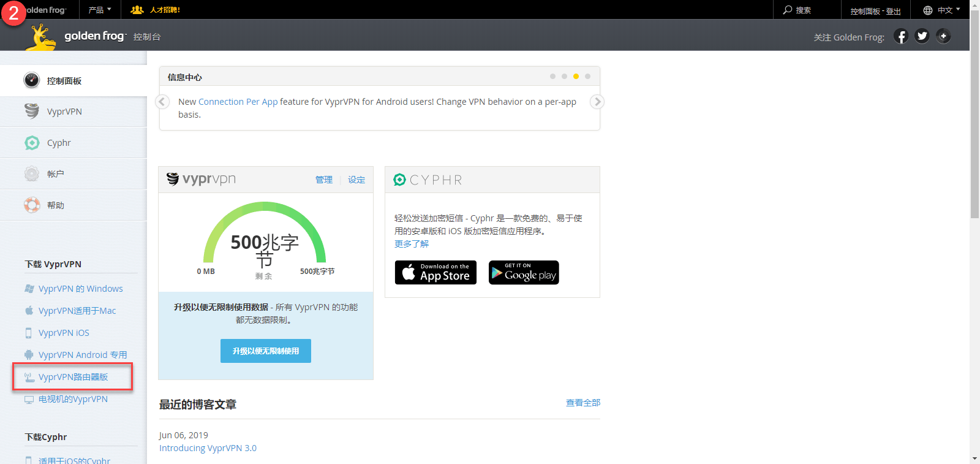Click the Google Plus icon in header
The image size is (980, 464).
coord(943,36)
